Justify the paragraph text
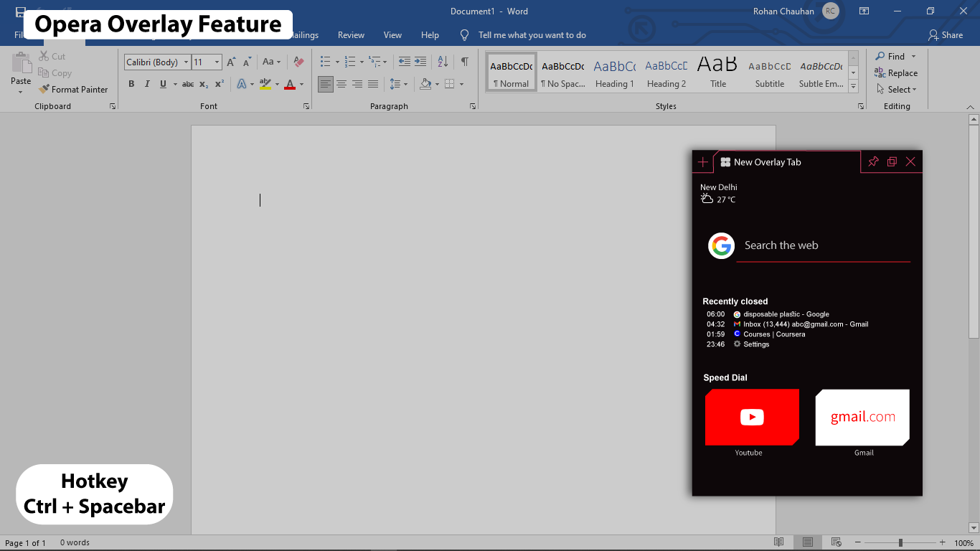 click(x=373, y=84)
